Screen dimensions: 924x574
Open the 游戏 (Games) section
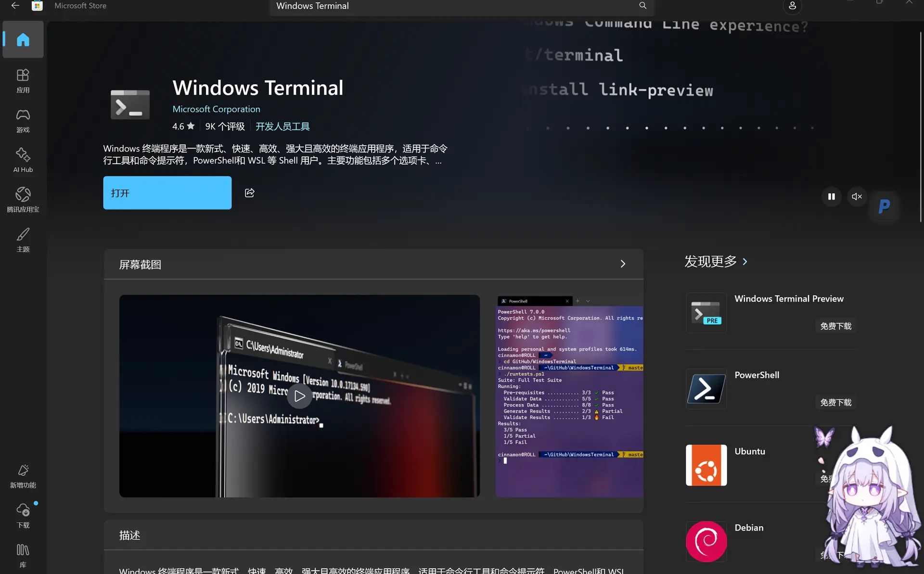pyautogui.click(x=23, y=121)
